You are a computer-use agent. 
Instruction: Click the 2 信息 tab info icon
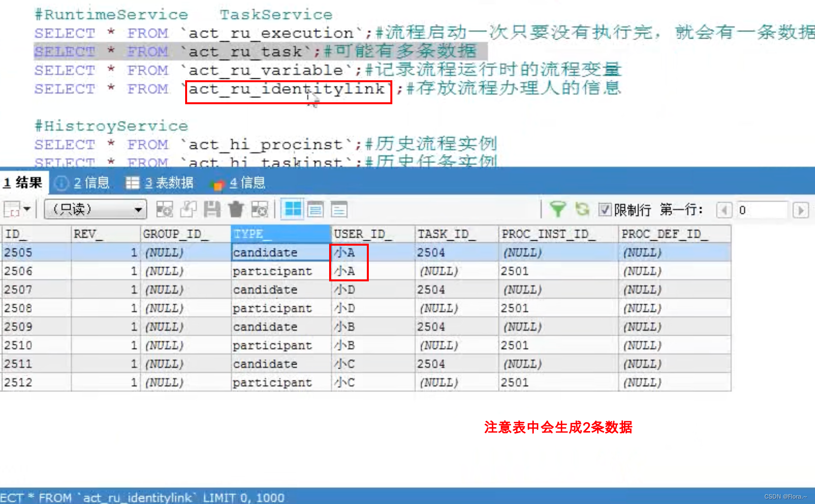pos(62,183)
